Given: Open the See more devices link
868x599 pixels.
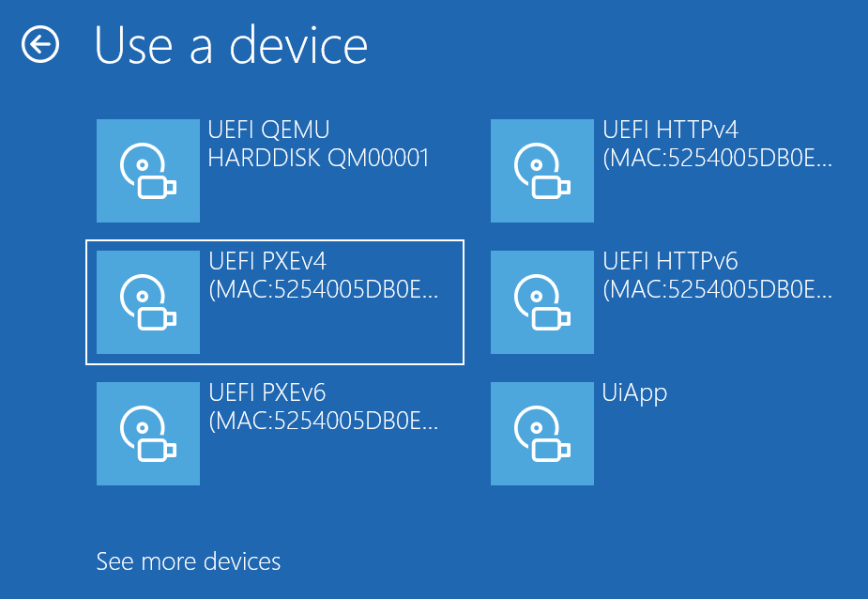Looking at the screenshot, I should pos(189,562).
